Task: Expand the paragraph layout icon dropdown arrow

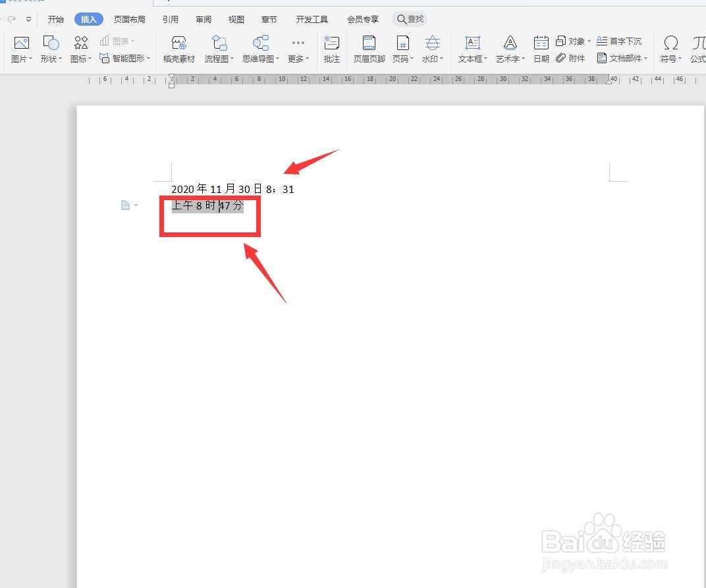Action: (x=136, y=205)
